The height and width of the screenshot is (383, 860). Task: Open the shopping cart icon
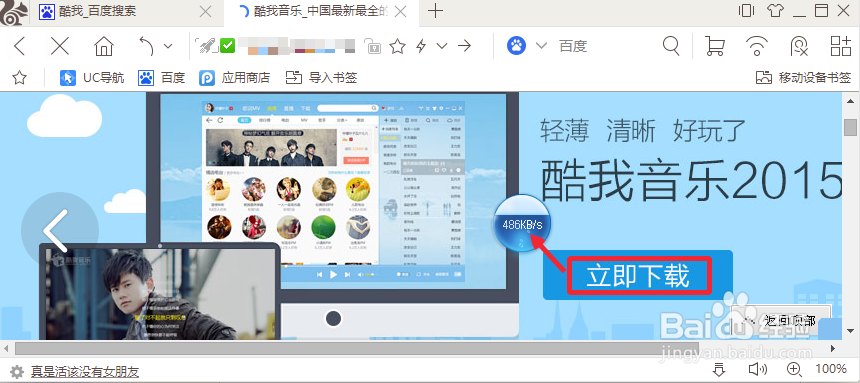[x=714, y=46]
